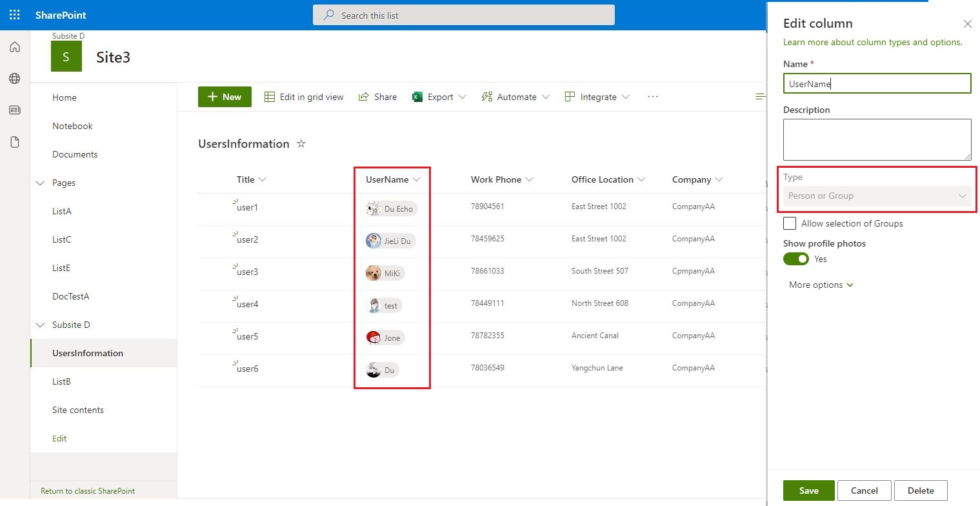Open My sites globe icon
Image resolution: width=980 pixels, height=506 pixels.
click(x=15, y=79)
